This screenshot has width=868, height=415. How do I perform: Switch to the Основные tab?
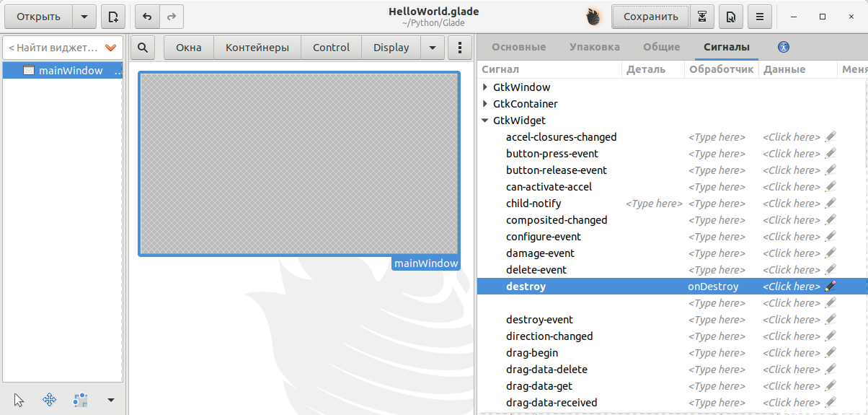point(518,47)
